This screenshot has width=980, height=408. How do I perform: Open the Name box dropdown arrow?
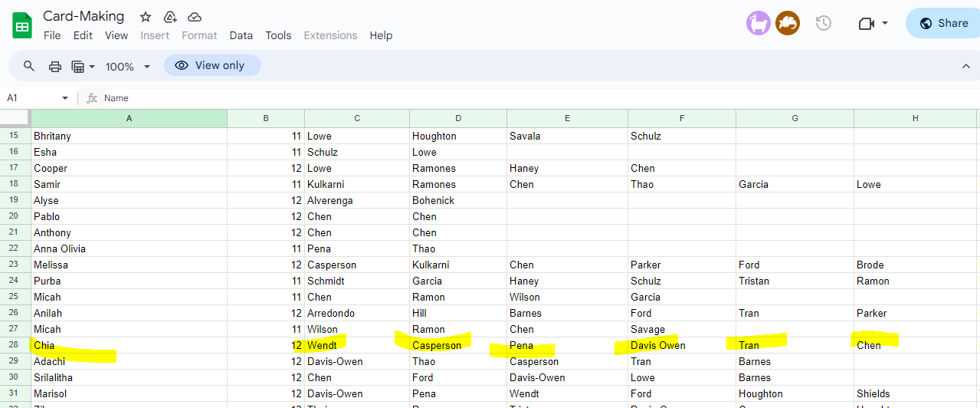[x=65, y=98]
